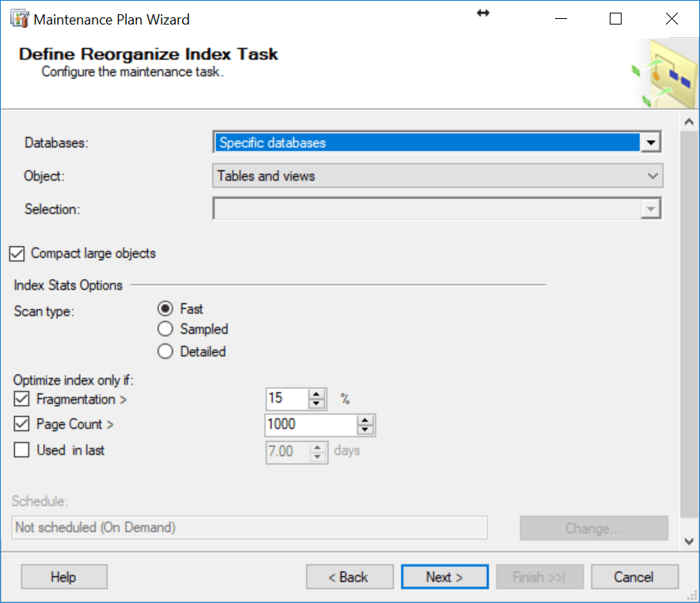The height and width of the screenshot is (603, 700).
Task: Go back with the Back button
Action: click(x=349, y=577)
